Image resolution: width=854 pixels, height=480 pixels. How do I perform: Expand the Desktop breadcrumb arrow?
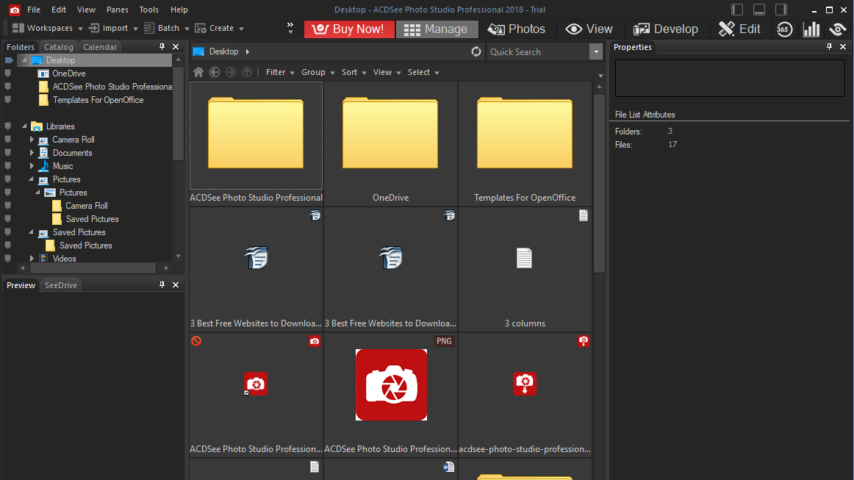click(x=247, y=52)
